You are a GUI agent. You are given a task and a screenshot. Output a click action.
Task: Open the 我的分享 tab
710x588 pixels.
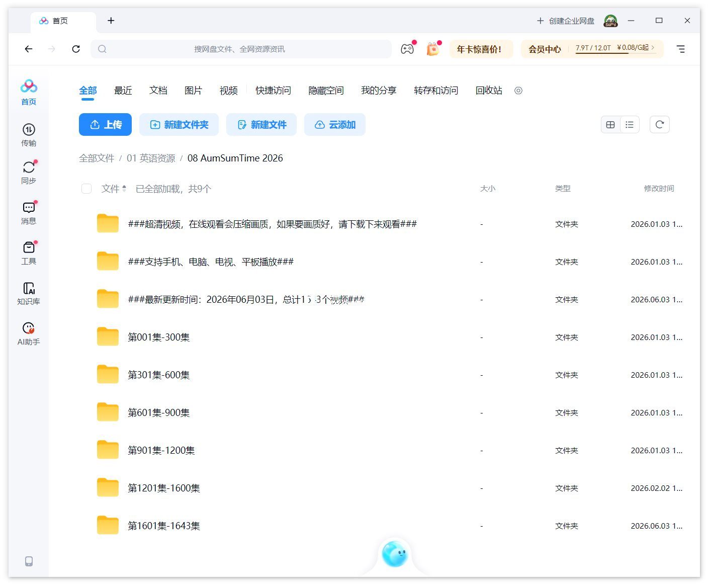379,91
